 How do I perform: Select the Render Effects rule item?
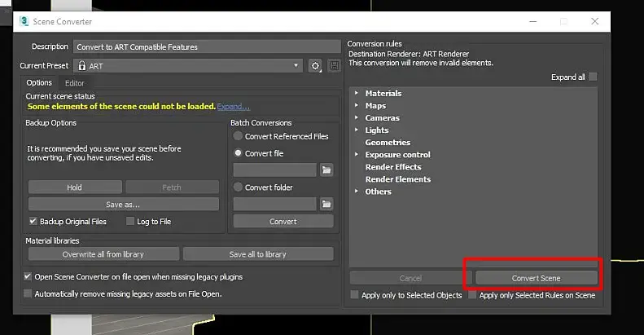tap(393, 167)
